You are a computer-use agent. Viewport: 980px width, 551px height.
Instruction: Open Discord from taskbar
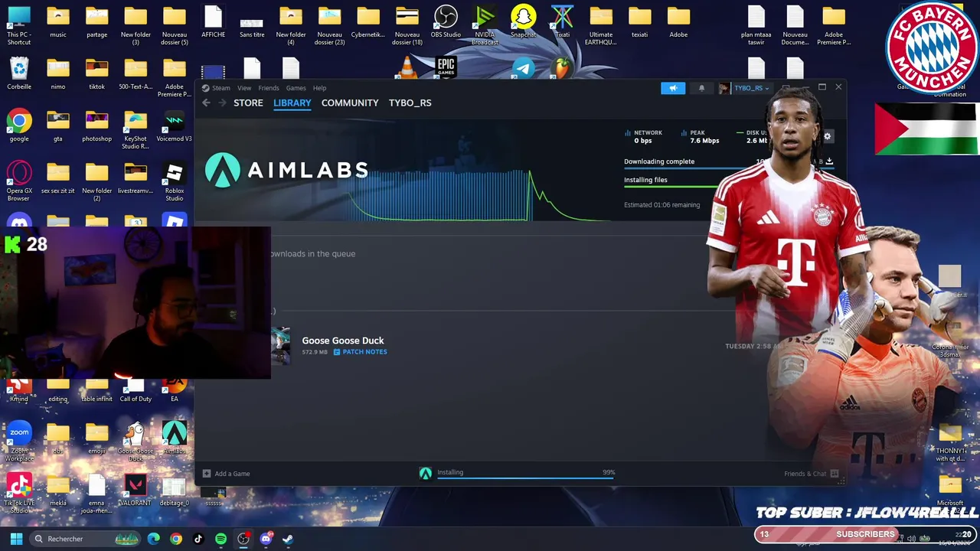tap(266, 539)
